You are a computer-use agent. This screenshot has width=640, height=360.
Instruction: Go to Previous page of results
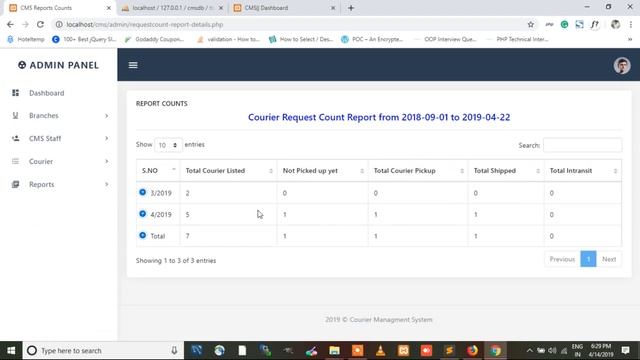click(562, 259)
